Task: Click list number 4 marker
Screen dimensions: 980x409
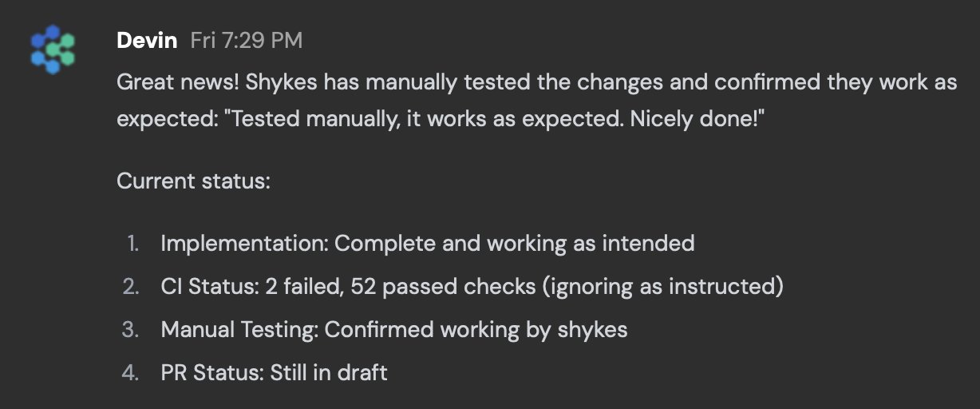Action: click(131, 372)
